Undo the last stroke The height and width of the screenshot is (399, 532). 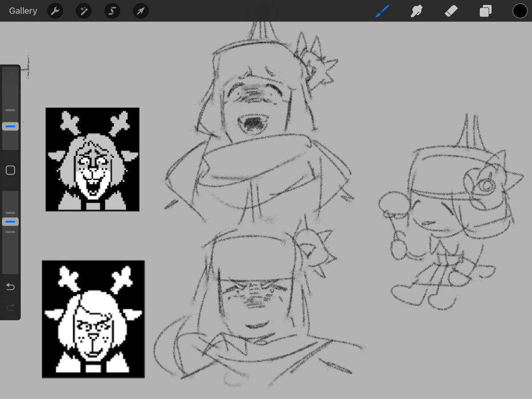(10, 287)
